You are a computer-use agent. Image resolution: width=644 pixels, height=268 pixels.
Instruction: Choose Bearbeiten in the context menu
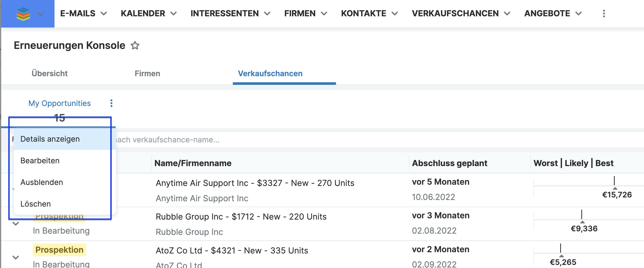pos(40,161)
